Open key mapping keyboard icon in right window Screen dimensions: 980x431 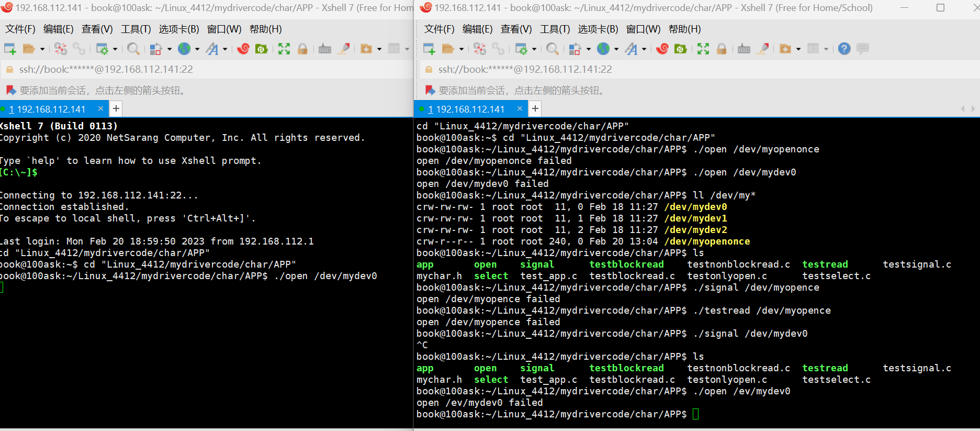coord(744,49)
